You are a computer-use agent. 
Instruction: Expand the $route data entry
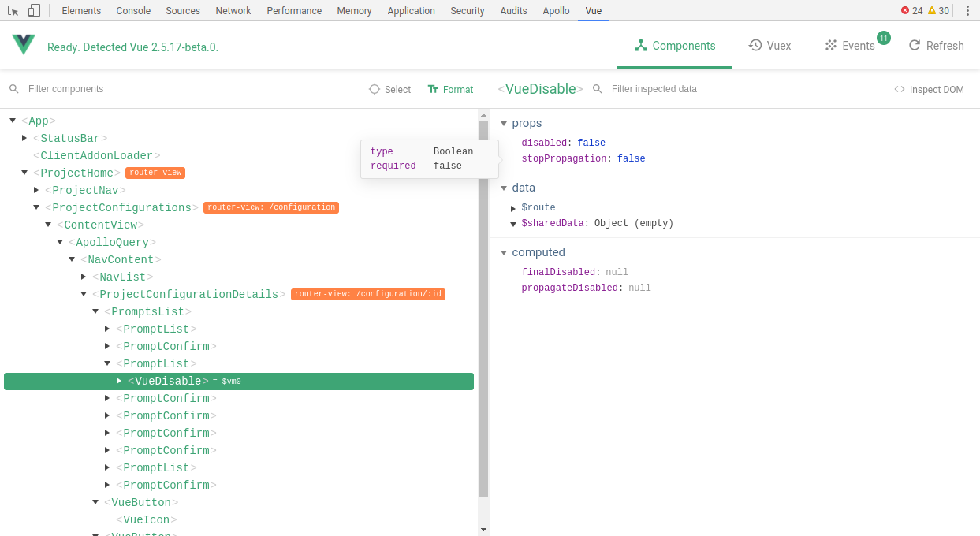[x=513, y=208]
